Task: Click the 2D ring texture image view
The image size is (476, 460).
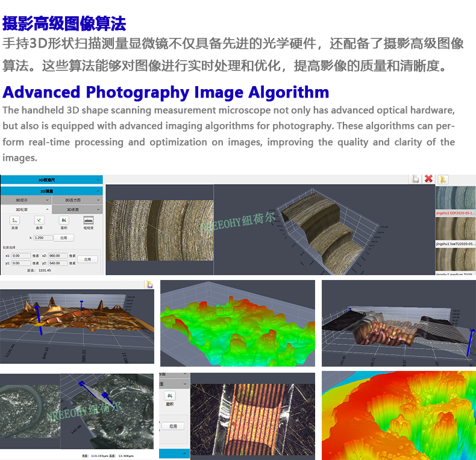Action: (x=160, y=230)
